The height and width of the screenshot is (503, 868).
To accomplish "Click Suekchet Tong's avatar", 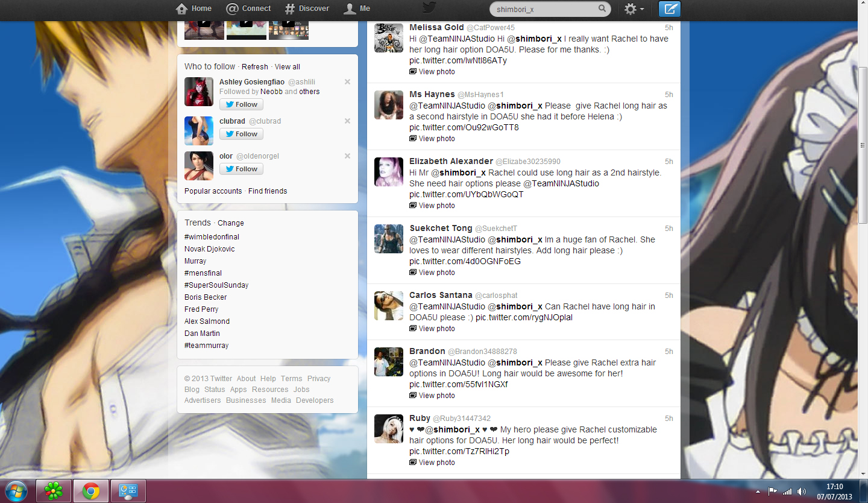I will [x=389, y=239].
